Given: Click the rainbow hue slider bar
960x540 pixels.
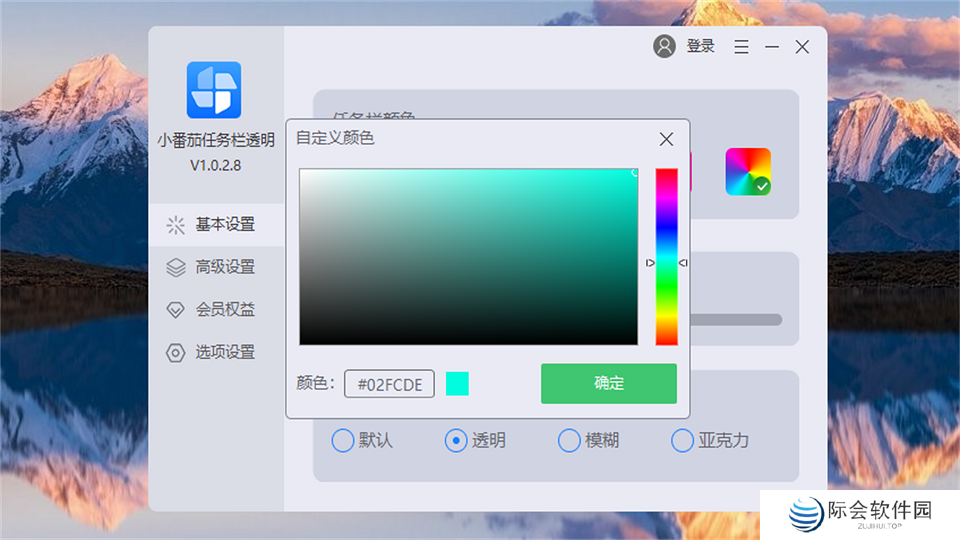Looking at the screenshot, I should [x=666, y=257].
